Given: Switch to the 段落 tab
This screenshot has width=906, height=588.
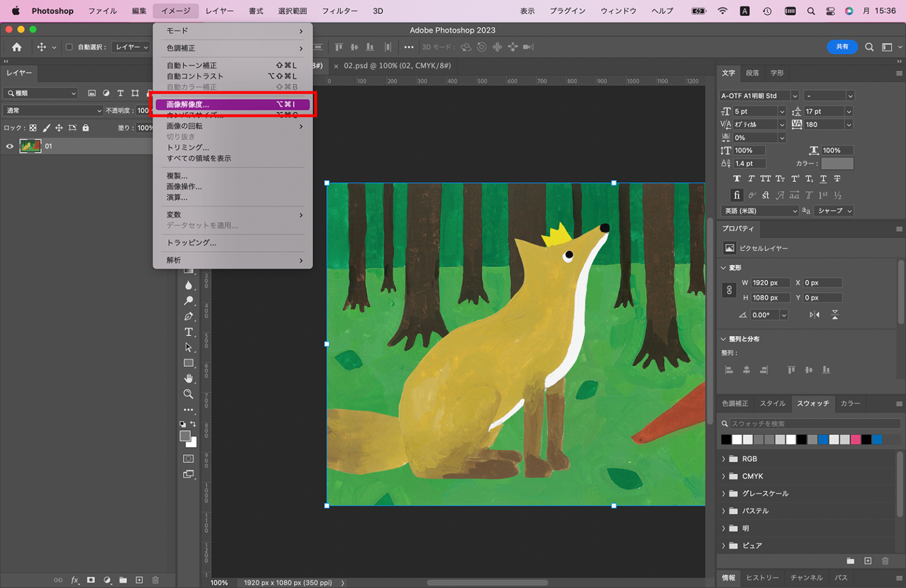Looking at the screenshot, I should click(752, 73).
